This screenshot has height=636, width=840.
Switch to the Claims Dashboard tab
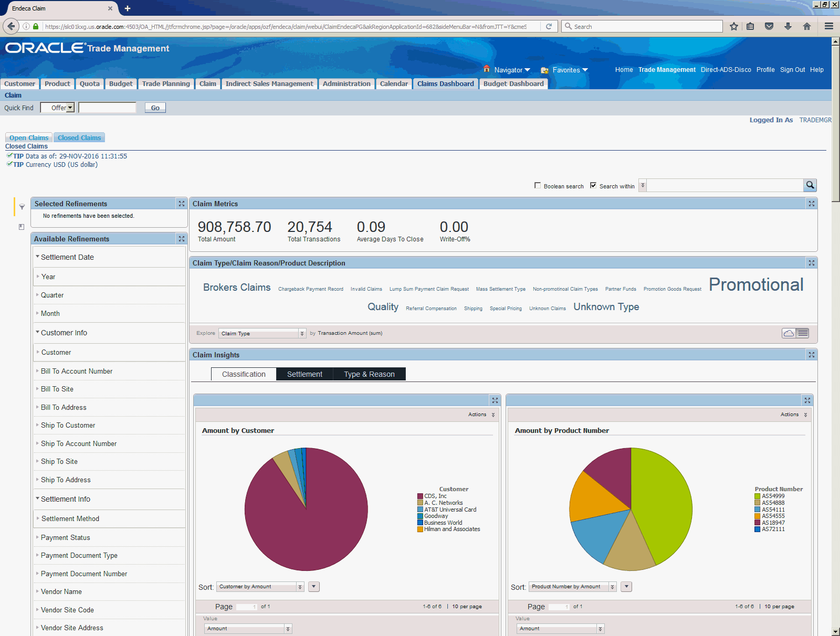click(x=445, y=83)
